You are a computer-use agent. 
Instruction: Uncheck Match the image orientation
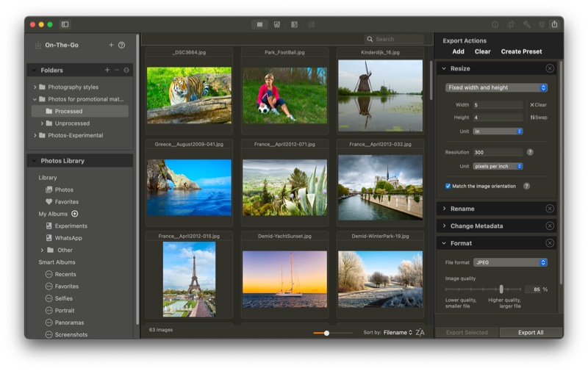click(x=448, y=186)
